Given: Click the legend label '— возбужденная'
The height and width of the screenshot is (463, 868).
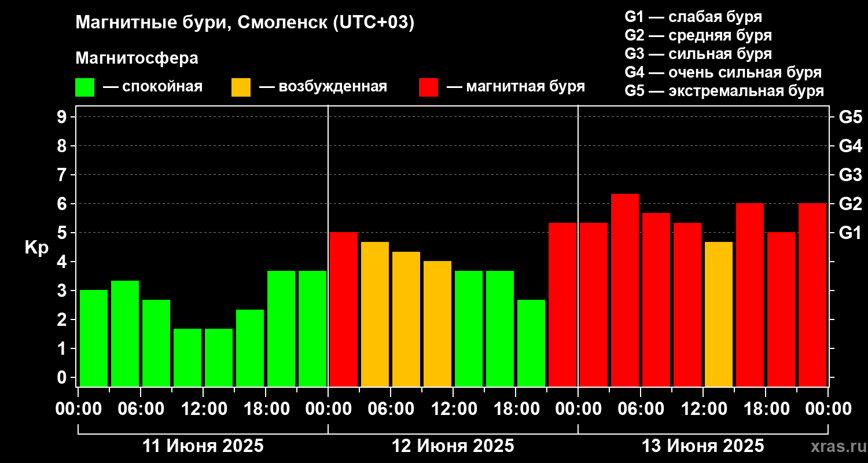Looking at the screenshot, I should 323,87.
